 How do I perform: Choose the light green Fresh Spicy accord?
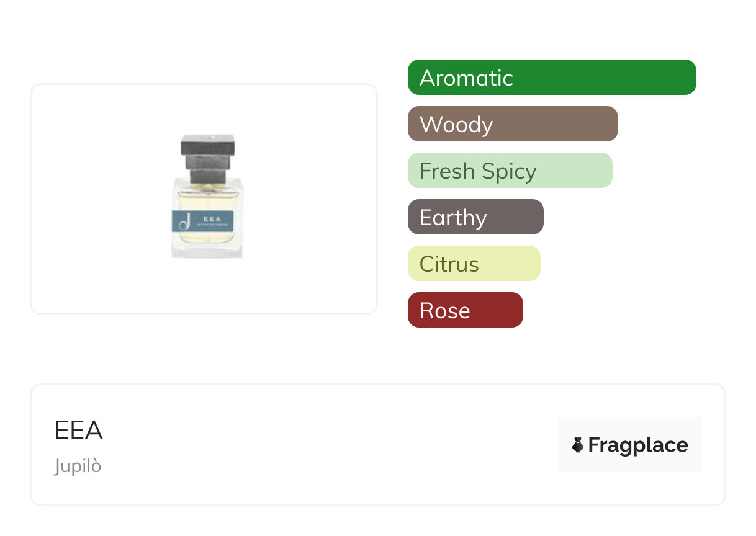pos(510,171)
